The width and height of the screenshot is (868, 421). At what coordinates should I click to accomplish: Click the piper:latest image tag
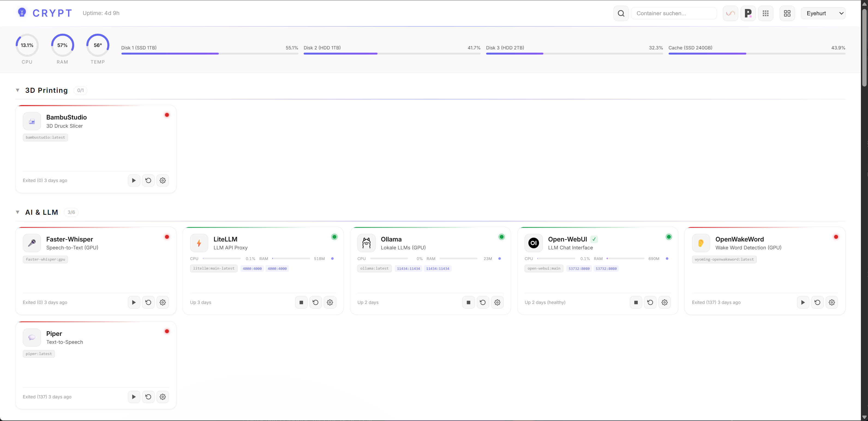(39, 354)
